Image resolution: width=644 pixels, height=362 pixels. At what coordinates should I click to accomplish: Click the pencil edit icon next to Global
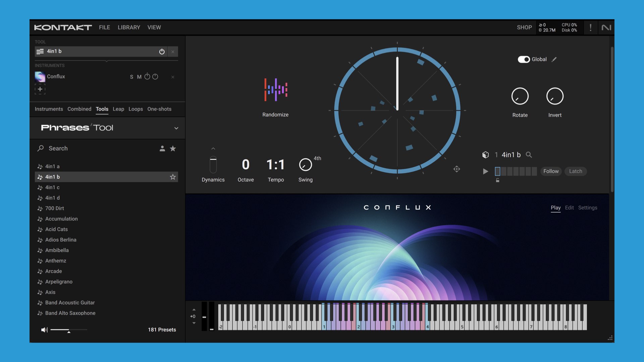554,59
